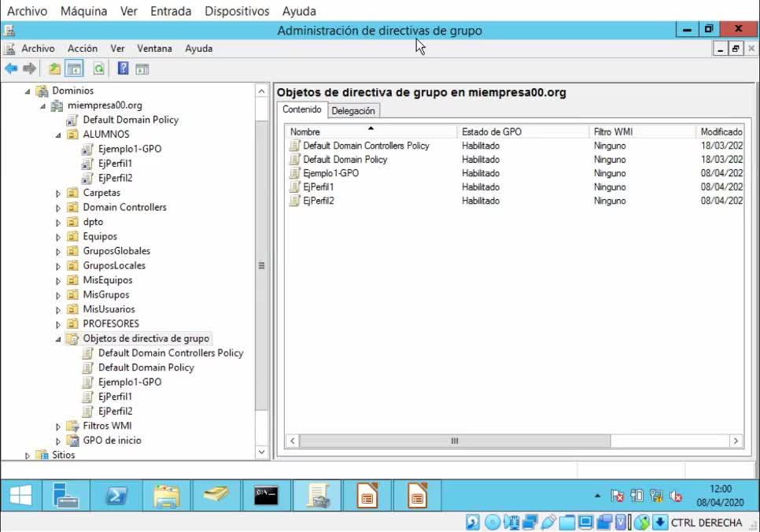This screenshot has height=532, width=760.
Task: Select Default Domain Controllers Policy list row
Action: [x=515, y=146]
